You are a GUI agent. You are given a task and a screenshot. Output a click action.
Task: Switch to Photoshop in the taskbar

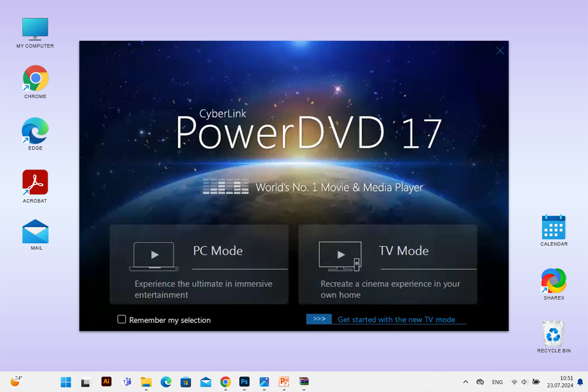[x=245, y=382]
